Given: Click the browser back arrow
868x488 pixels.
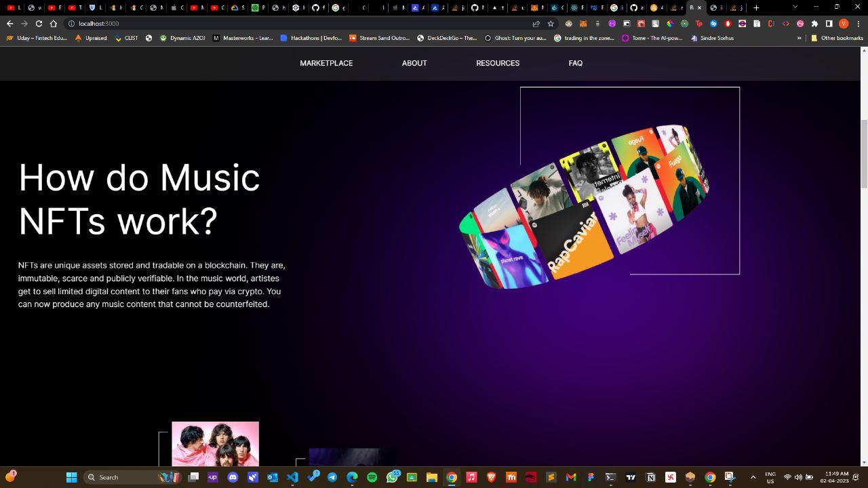Looking at the screenshot, I should 9,24.
